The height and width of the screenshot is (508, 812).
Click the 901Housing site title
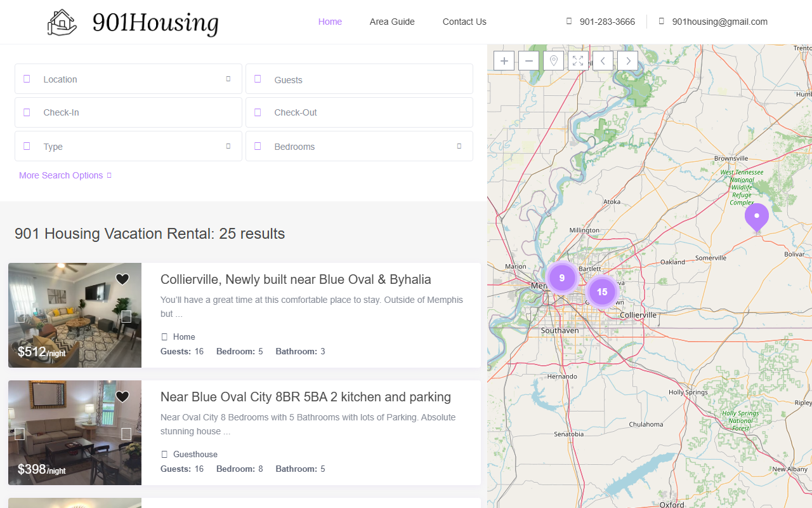(x=155, y=23)
